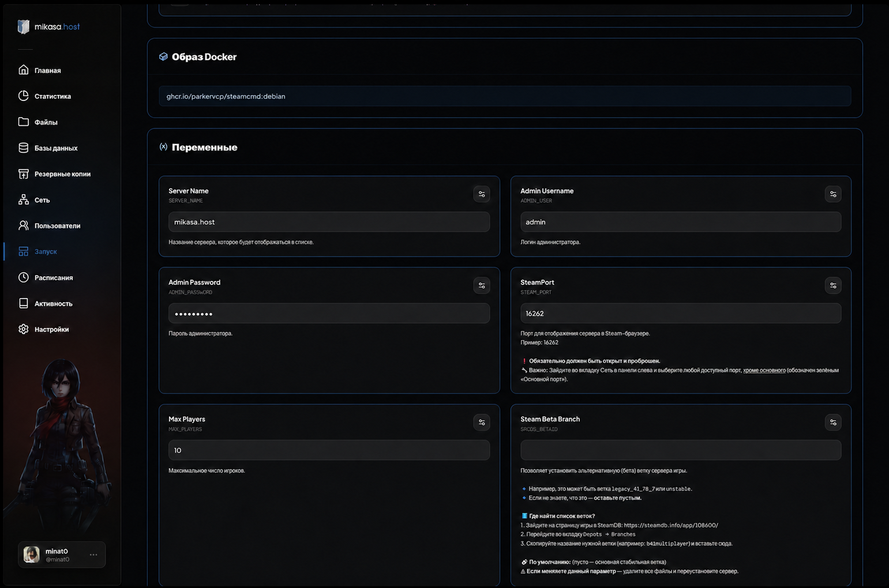Viewport: 889px width, 588px height.
Task: Click the underlined "кроме основного" link
Action: (x=764, y=370)
